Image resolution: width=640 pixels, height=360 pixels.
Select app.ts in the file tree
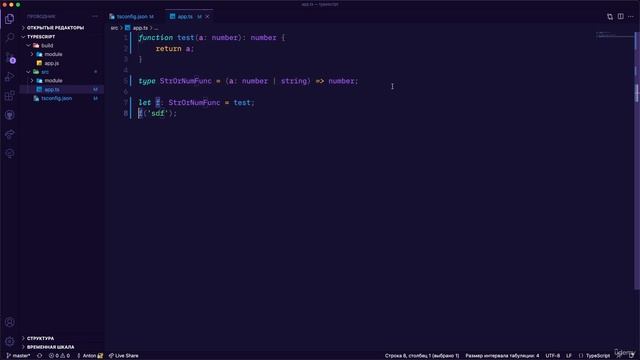[52, 89]
